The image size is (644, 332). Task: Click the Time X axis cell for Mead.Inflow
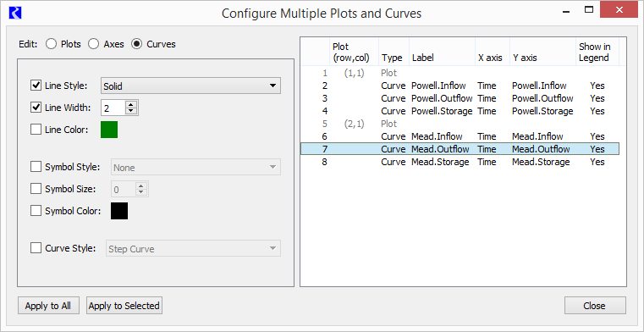click(487, 136)
